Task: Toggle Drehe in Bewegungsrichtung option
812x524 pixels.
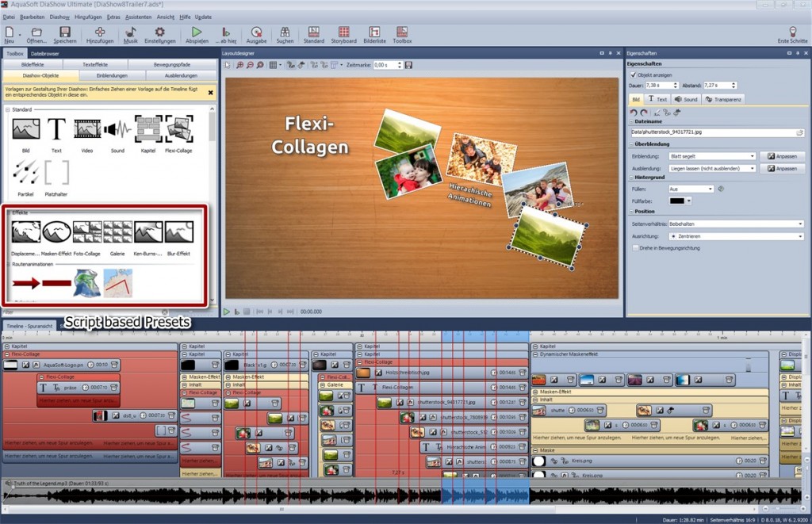Action: click(635, 248)
